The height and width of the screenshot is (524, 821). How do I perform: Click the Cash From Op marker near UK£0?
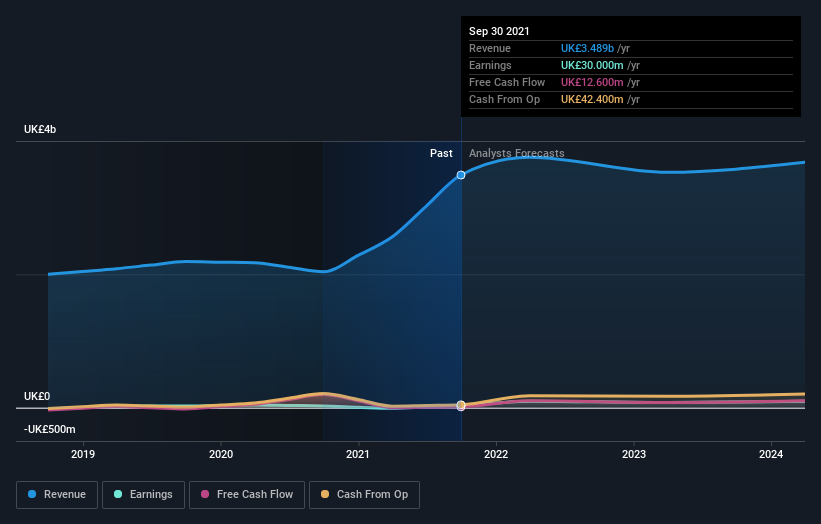tap(461, 405)
